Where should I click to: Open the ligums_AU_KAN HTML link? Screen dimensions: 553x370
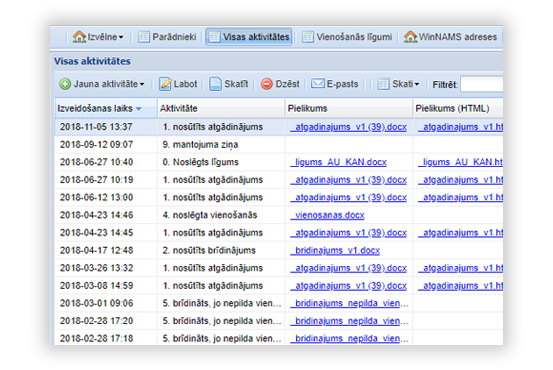(461, 162)
